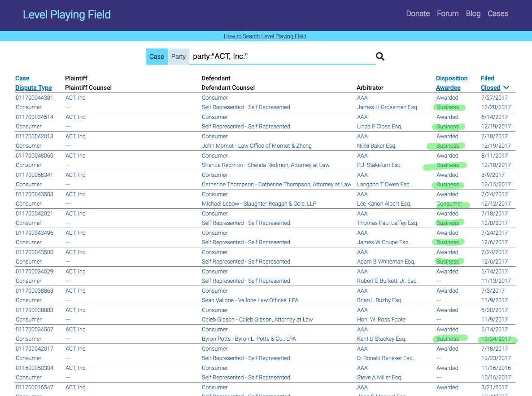Sort results by Case column
532x396 pixels.
tap(22, 79)
